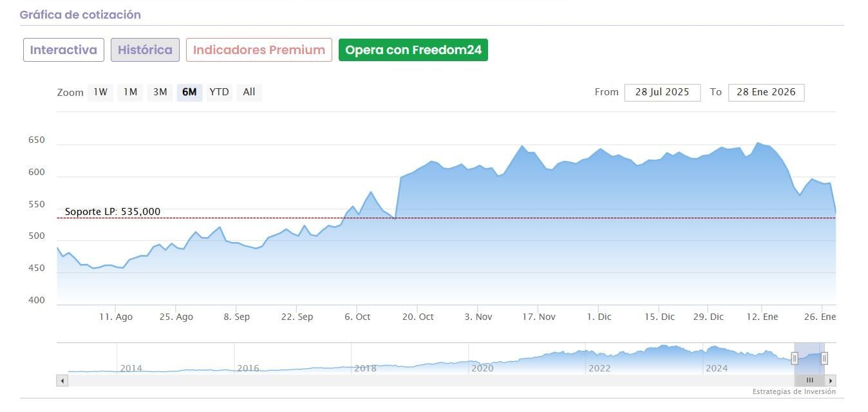
Task: Open the Interactiva chart tab
Action: 64,50
